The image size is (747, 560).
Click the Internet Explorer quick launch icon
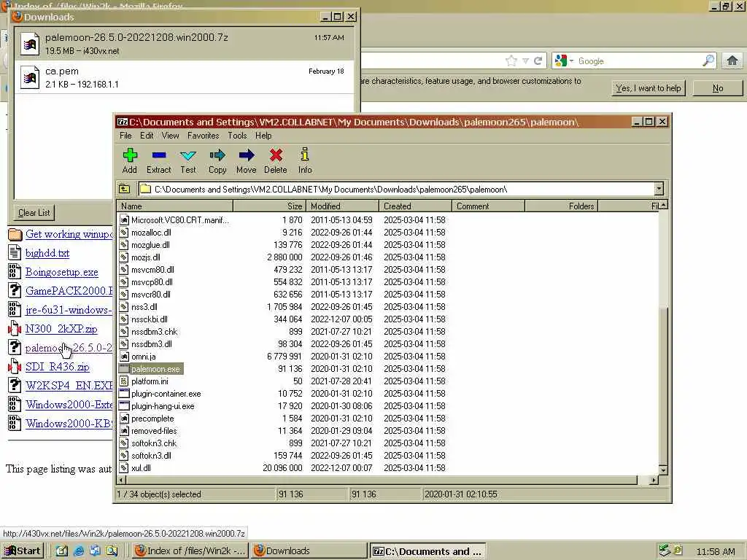tap(79, 551)
